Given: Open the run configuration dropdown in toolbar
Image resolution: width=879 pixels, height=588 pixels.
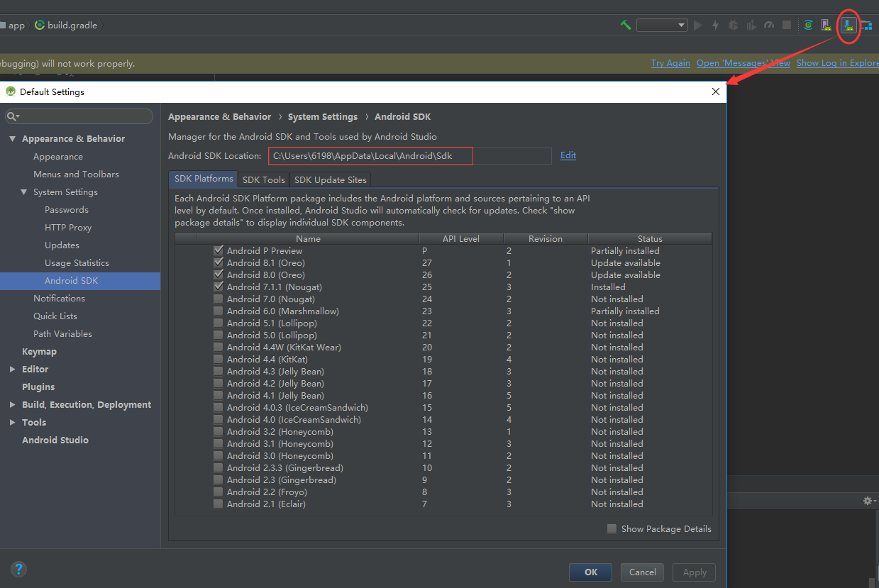Looking at the screenshot, I should coord(662,25).
